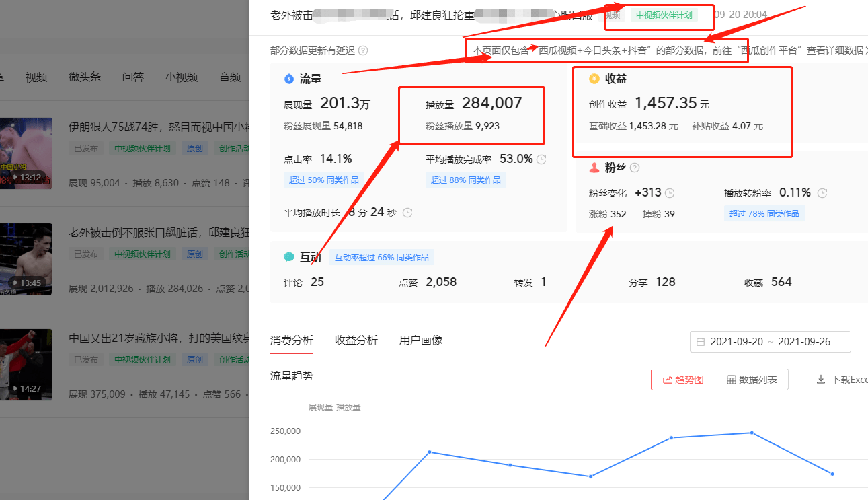Click the blue 流量 lightning icon

tap(289, 79)
